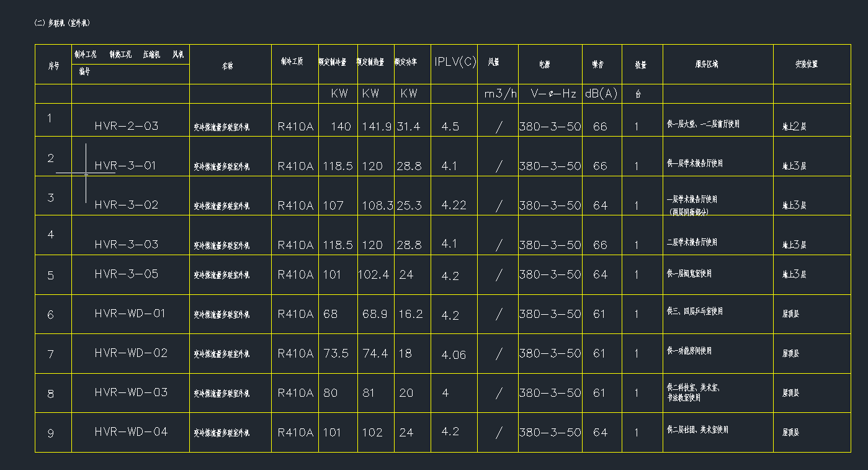
Task: Select the dB(A) unit label
Action: (x=601, y=94)
